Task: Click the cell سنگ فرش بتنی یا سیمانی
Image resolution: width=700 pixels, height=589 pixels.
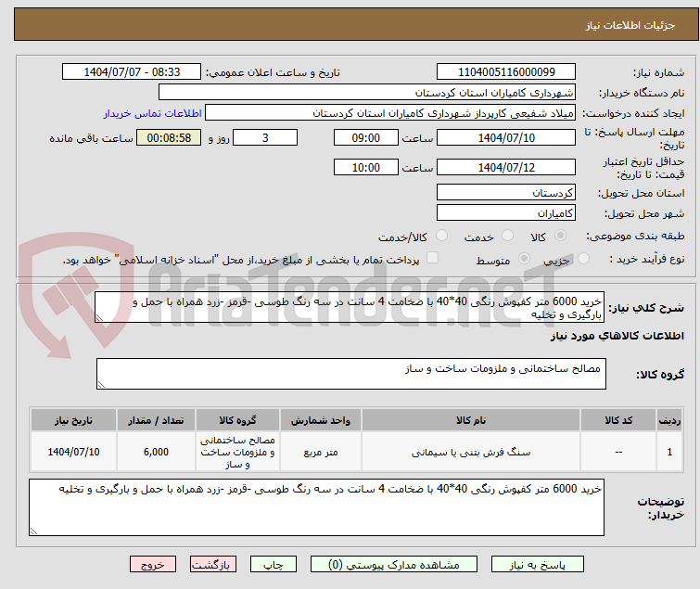Action: coord(471,452)
